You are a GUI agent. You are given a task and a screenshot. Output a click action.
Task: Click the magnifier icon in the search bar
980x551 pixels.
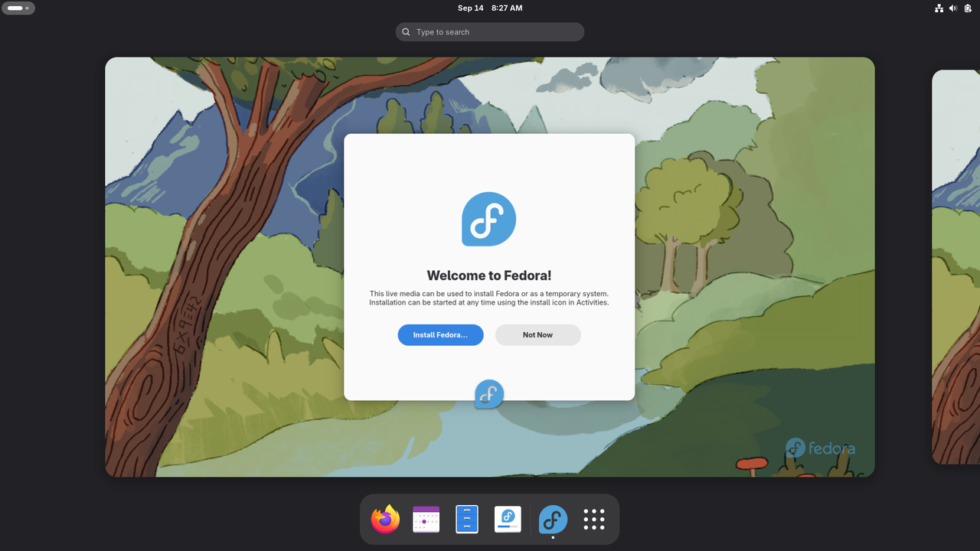(x=406, y=32)
